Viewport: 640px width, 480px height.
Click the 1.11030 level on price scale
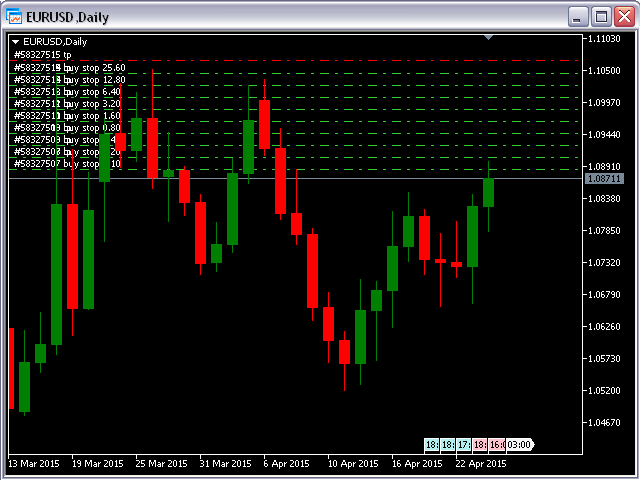pos(605,38)
